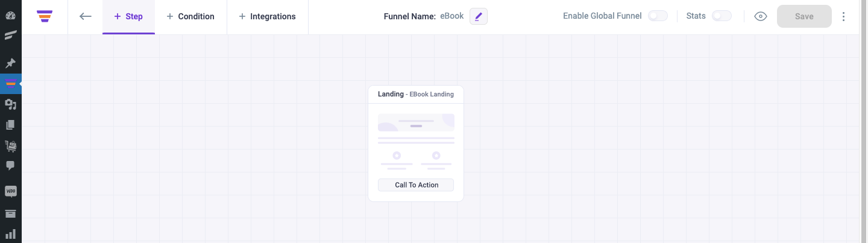Open the Integrations tab
Viewport: 868px width, 243px height.
(267, 16)
